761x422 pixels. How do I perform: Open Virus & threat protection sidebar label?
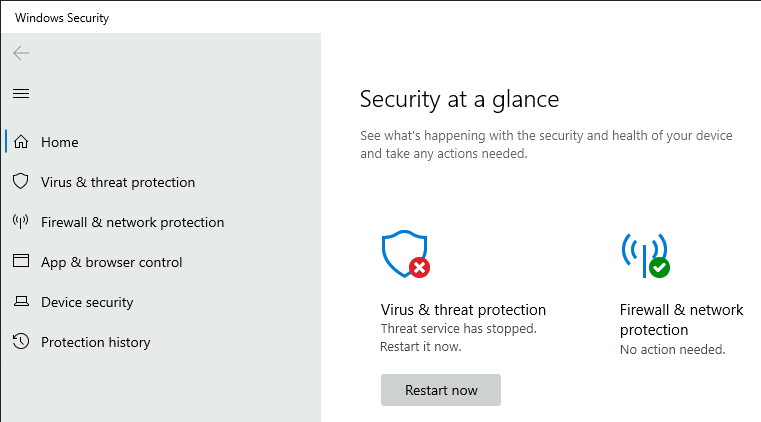pos(118,182)
